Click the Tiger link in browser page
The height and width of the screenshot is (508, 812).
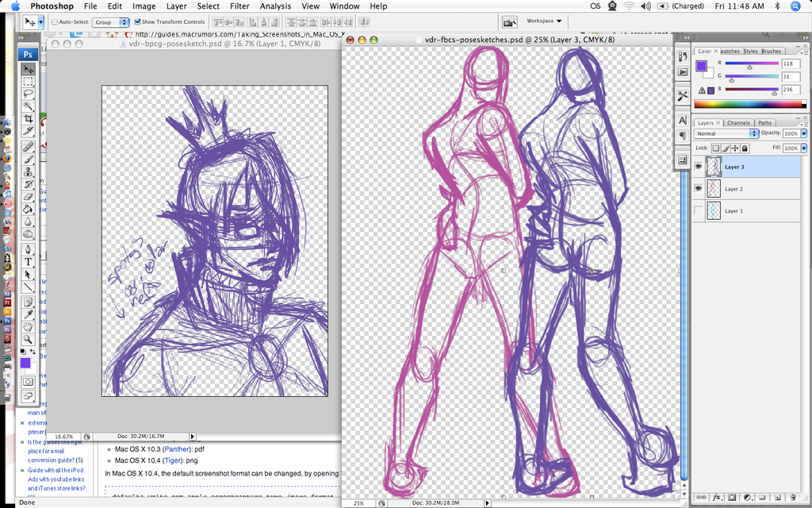pyautogui.click(x=172, y=460)
